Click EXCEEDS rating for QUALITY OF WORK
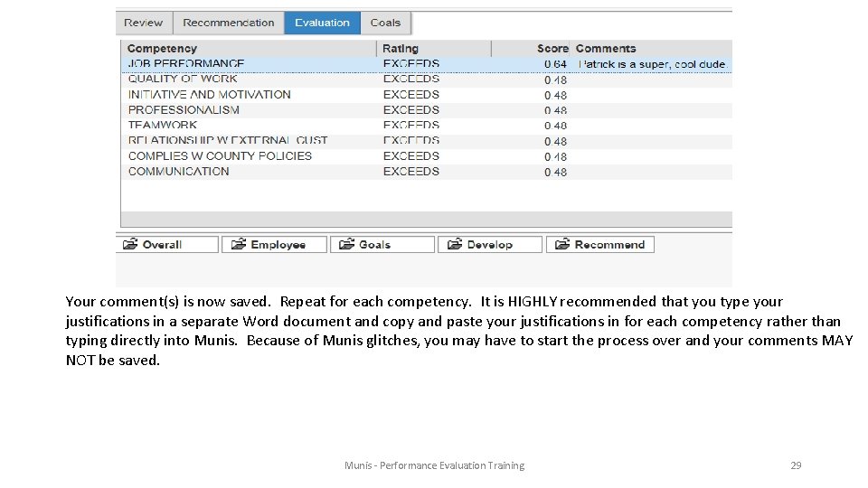The width and height of the screenshot is (868, 488). (x=411, y=80)
